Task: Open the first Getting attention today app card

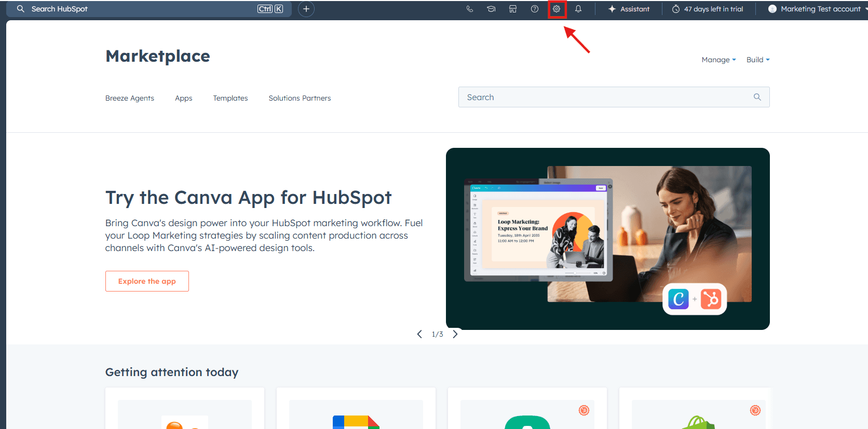Action: pos(185,408)
